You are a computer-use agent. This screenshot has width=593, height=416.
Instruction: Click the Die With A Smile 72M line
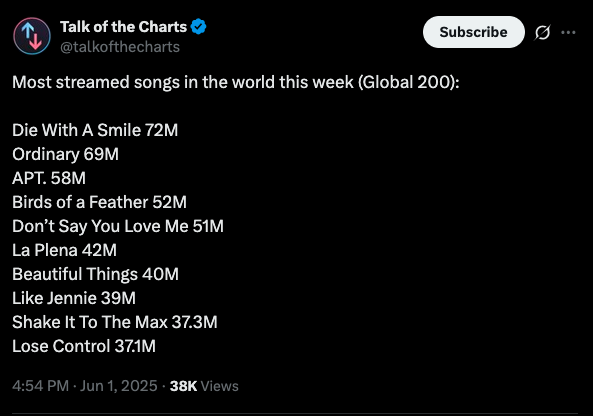click(x=95, y=130)
